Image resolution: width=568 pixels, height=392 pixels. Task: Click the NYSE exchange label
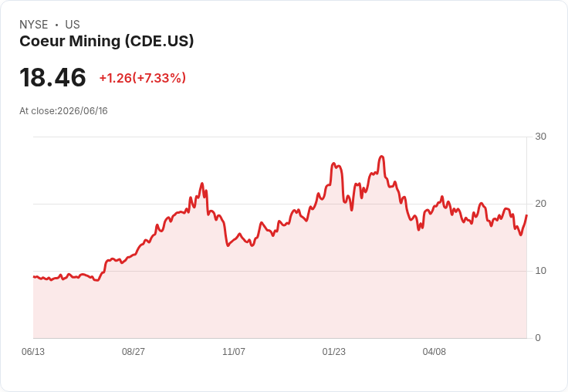pos(34,25)
